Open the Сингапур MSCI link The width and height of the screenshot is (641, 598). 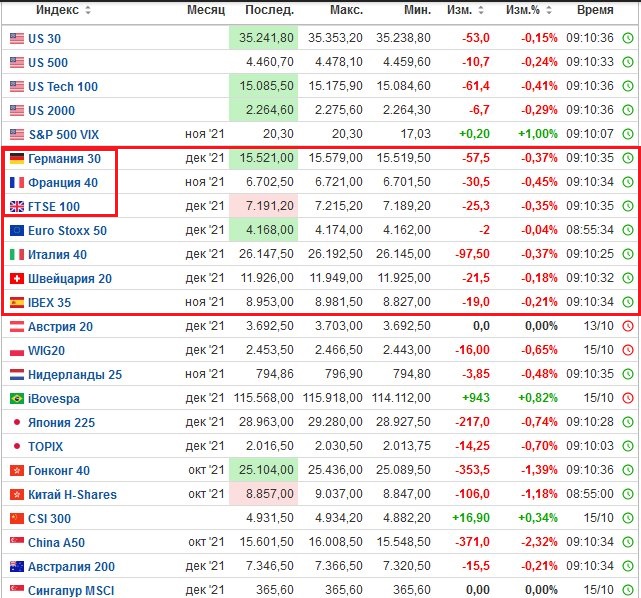(71, 591)
